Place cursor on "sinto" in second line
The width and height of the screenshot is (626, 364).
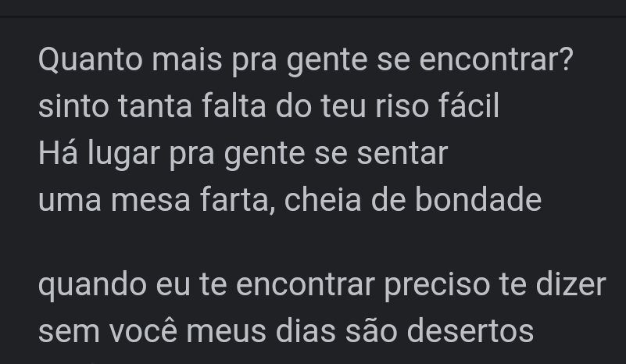click(x=73, y=106)
